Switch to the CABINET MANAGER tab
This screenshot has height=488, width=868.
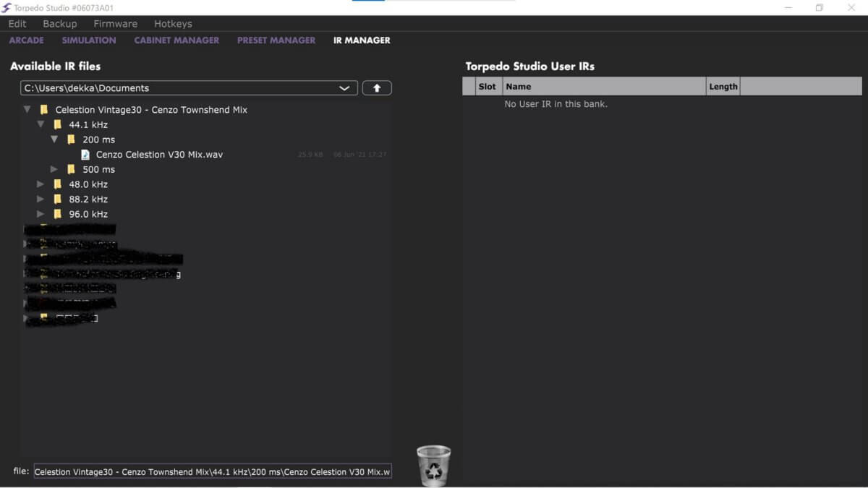pyautogui.click(x=176, y=40)
